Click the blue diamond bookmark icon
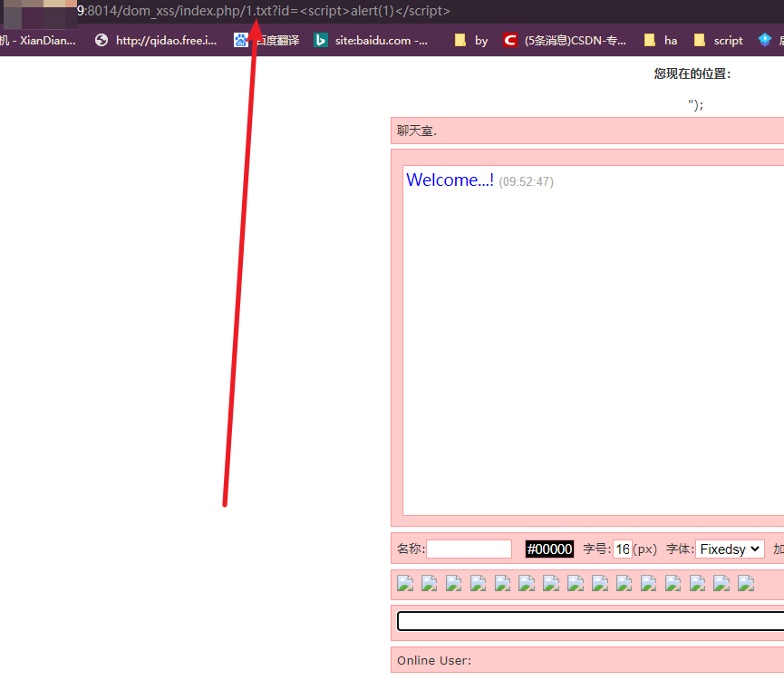This screenshot has height=690, width=784. 764,40
